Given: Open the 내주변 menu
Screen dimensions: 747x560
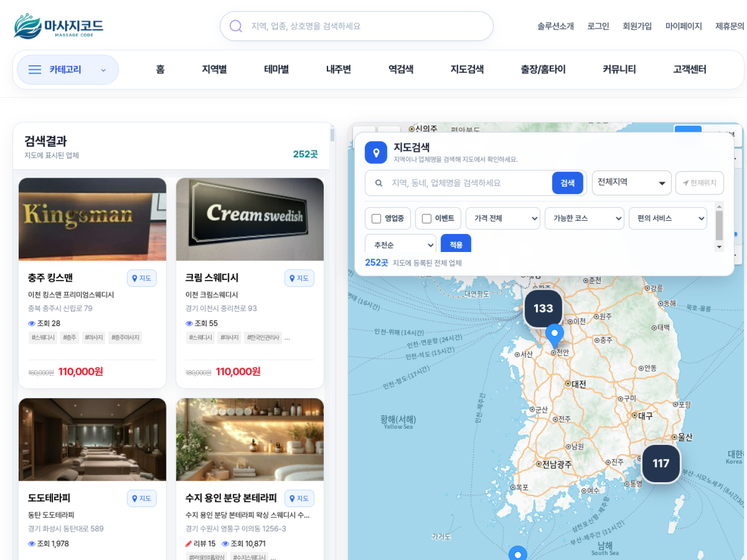Looking at the screenshot, I should (339, 69).
